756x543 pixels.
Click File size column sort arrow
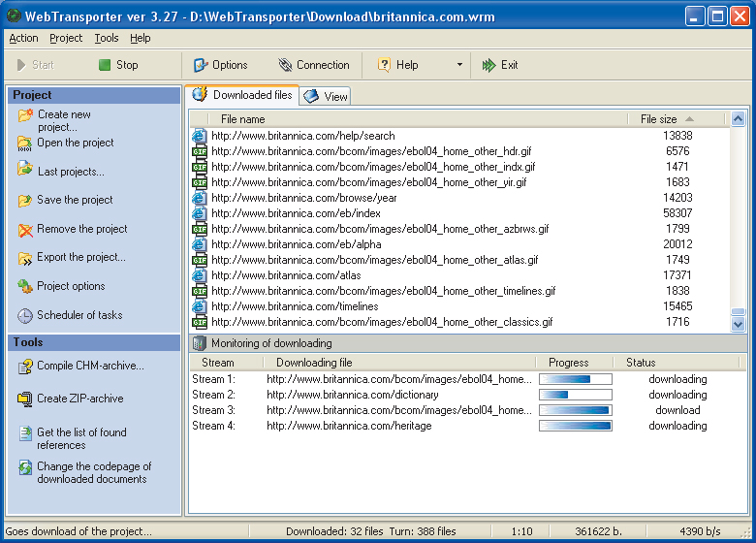[689, 119]
